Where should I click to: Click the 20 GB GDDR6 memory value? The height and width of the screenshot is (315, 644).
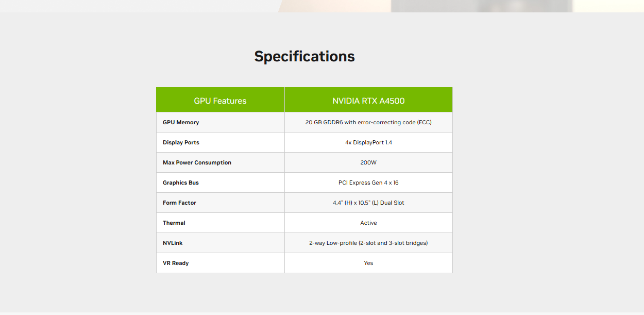click(368, 122)
